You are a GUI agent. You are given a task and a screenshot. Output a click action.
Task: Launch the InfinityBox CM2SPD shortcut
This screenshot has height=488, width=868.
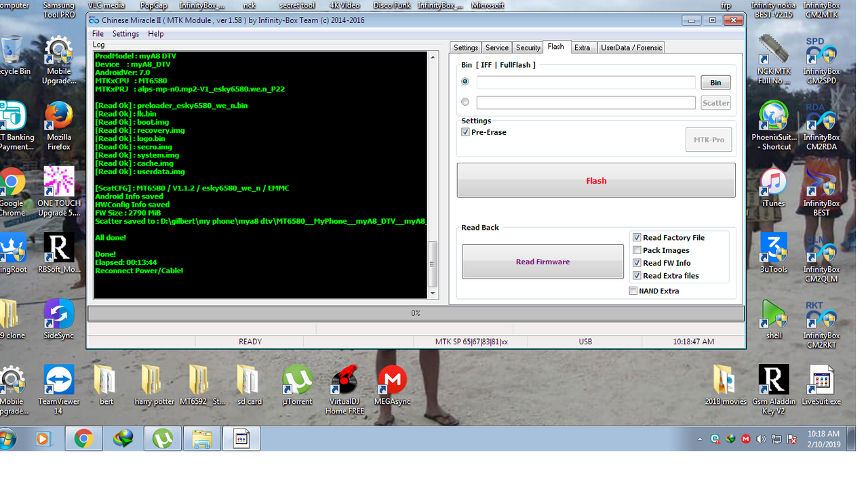tap(821, 60)
